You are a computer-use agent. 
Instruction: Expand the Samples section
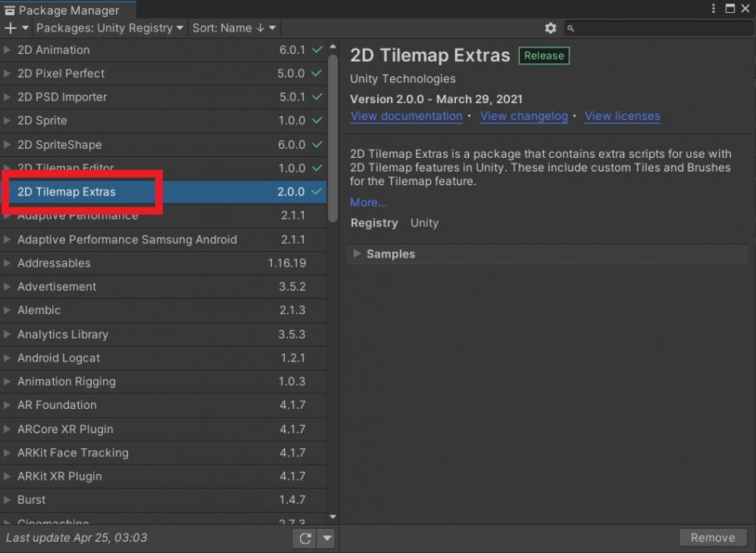[x=356, y=254]
